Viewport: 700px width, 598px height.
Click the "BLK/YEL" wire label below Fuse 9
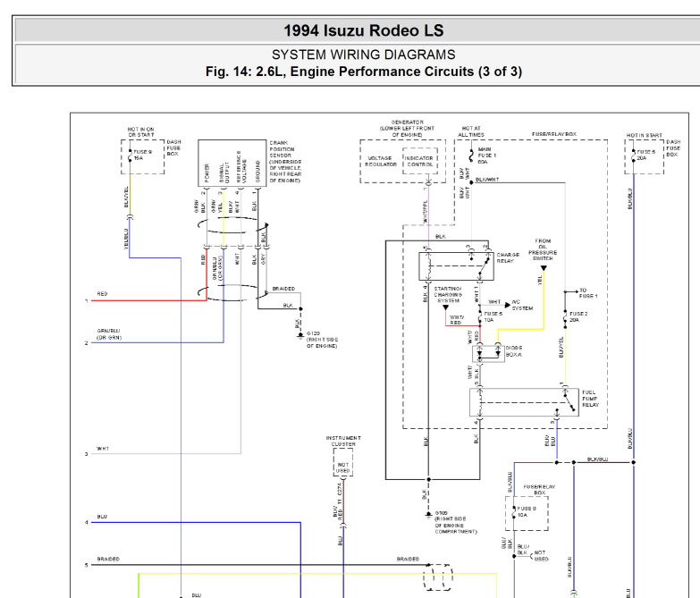[x=126, y=197]
